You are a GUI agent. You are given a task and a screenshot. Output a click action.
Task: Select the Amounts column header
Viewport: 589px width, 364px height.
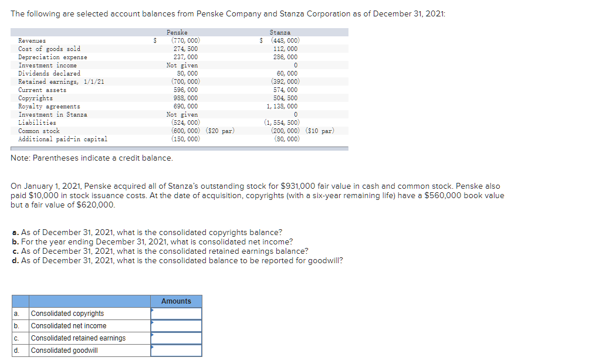coord(176,301)
